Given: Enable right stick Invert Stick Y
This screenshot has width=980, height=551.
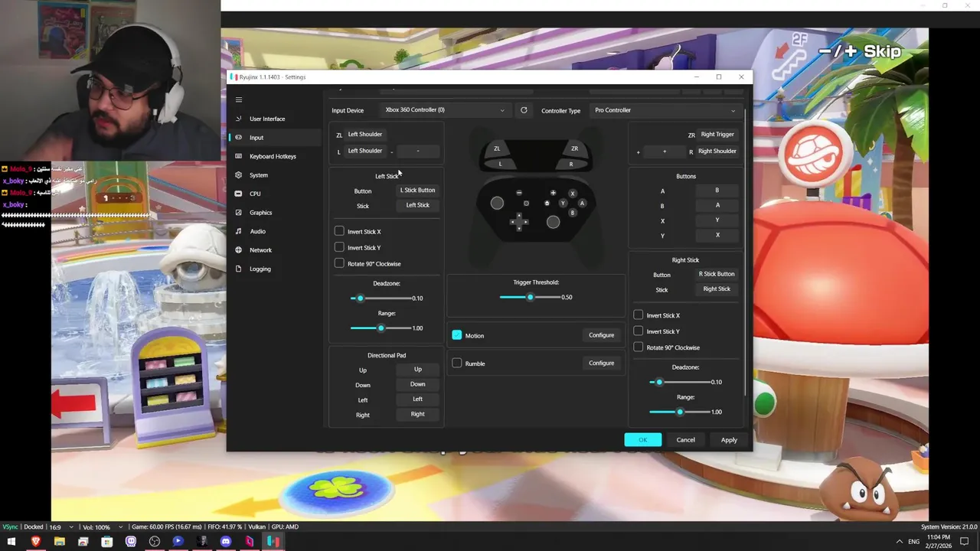Looking at the screenshot, I should [639, 331].
